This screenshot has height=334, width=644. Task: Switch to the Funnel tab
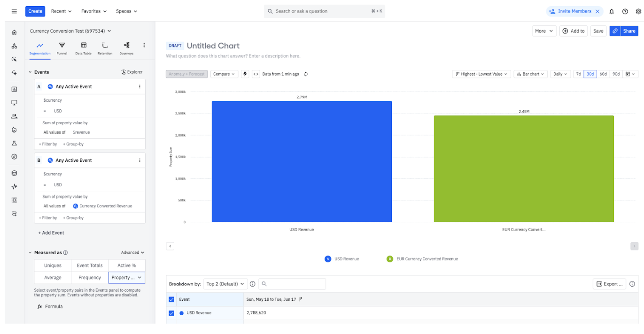click(x=62, y=48)
